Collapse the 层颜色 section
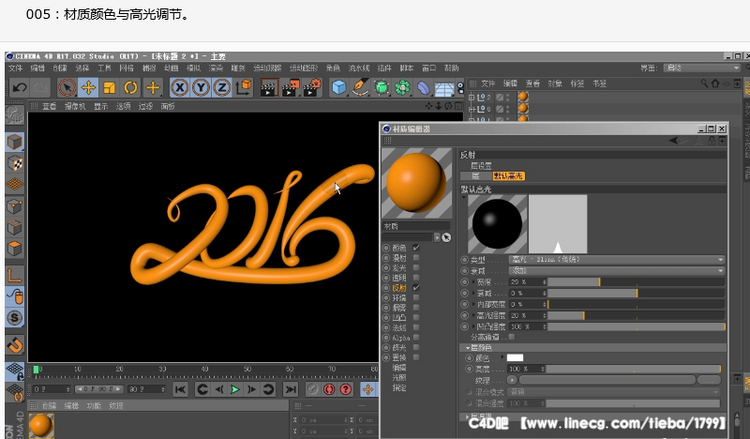 click(x=467, y=348)
